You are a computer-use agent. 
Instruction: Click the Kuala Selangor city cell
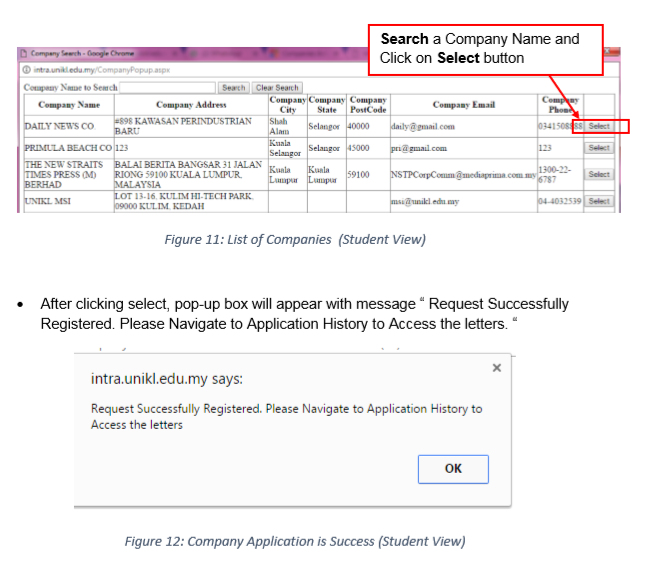click(288, 148)
